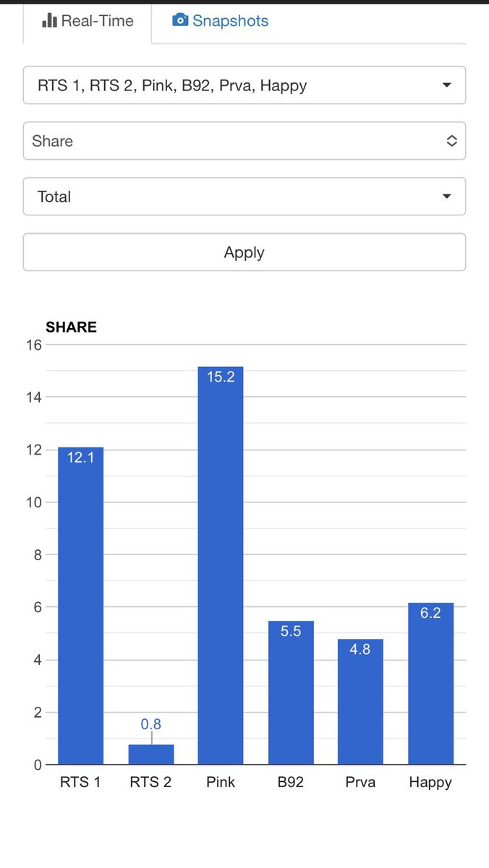Select the Prva bar showing 4.8
The width and height of the screenshot is (489, 868).
pos(360,702)
